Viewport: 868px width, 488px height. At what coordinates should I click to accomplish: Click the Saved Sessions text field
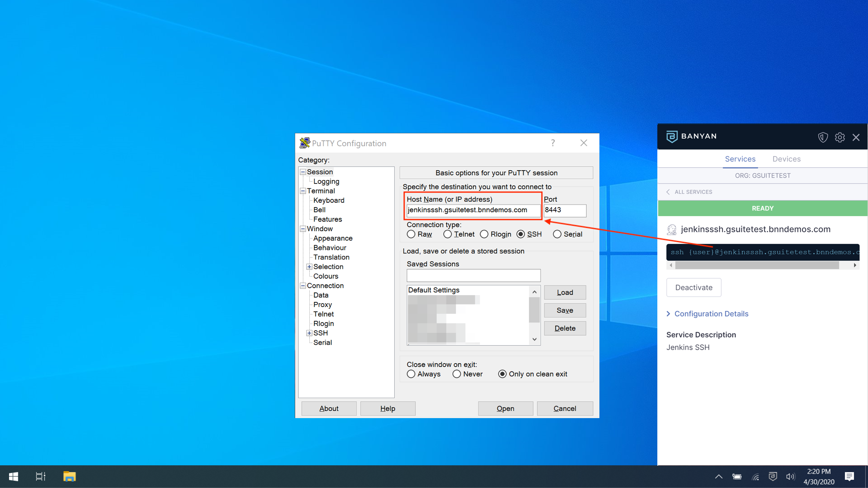click(x=473, y=275)
